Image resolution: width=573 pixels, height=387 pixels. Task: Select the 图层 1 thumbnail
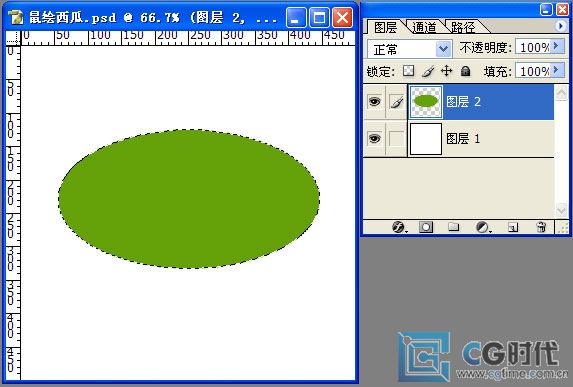pyautogui.click(x=426, y=139)
